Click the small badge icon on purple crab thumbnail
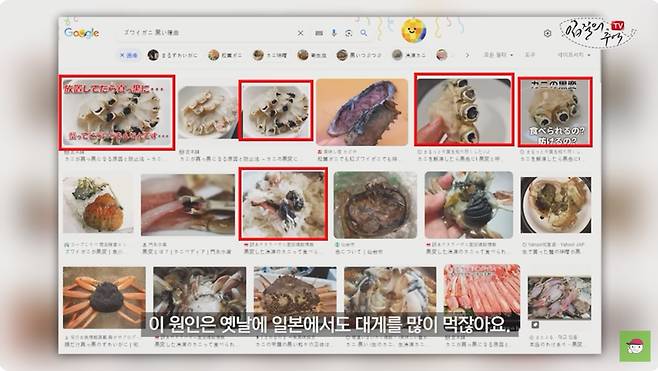Image resolution: width=658 pixels, height=371 pixels. click(535, 324)
